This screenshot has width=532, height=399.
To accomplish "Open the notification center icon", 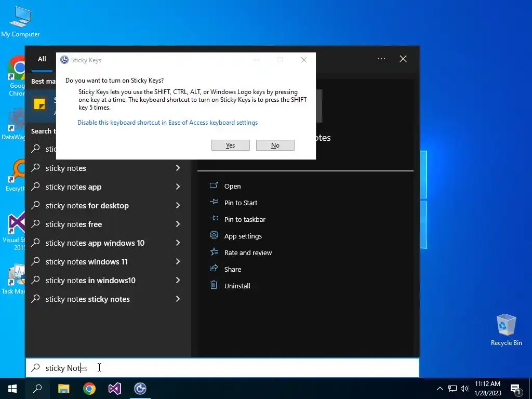I will click(516, 389).
